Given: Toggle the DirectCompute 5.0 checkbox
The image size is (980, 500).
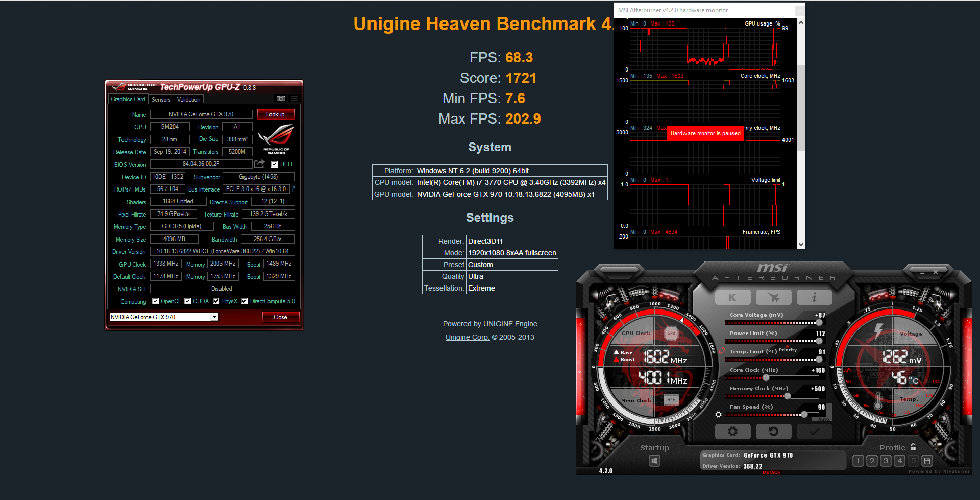Looking at the screenshot, I should click(244, 301).
